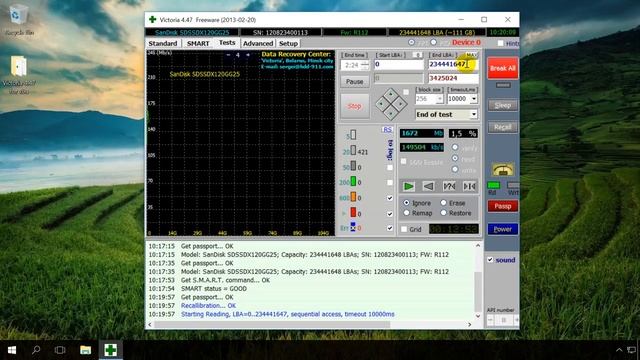Toggle the checkbox beside the diamond arrow pad
The height and width of the screenshot is (360, 640).
coord(406,92)
